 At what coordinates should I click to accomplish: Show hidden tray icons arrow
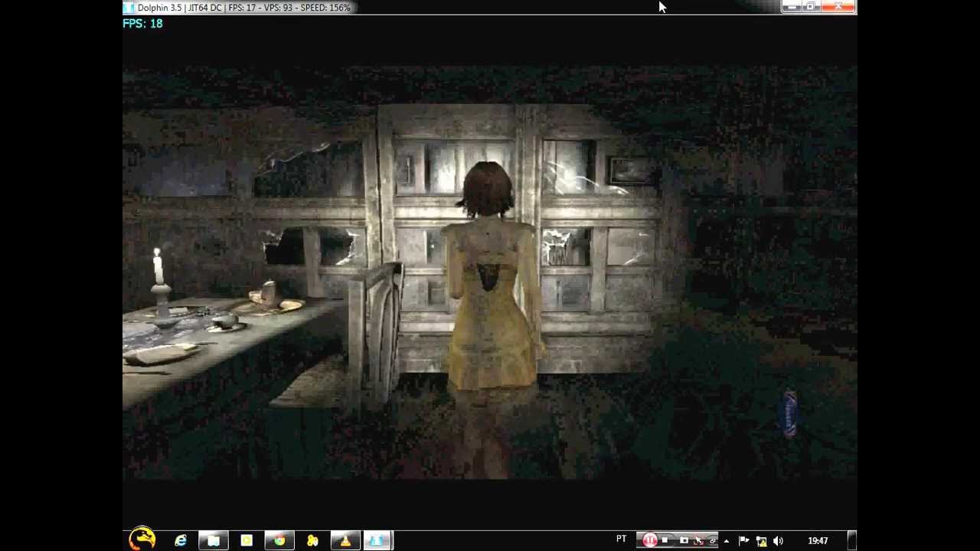[x=727, y=541]
